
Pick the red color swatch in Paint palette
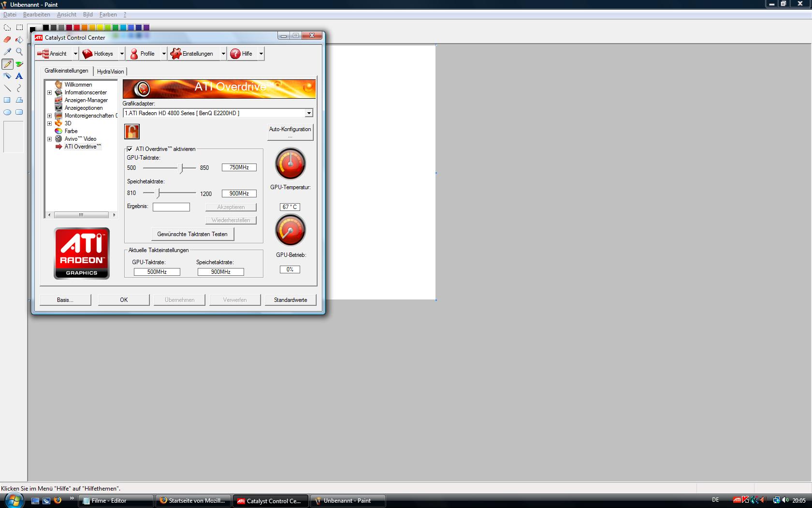pyautogui.click(x=77, y=28)
